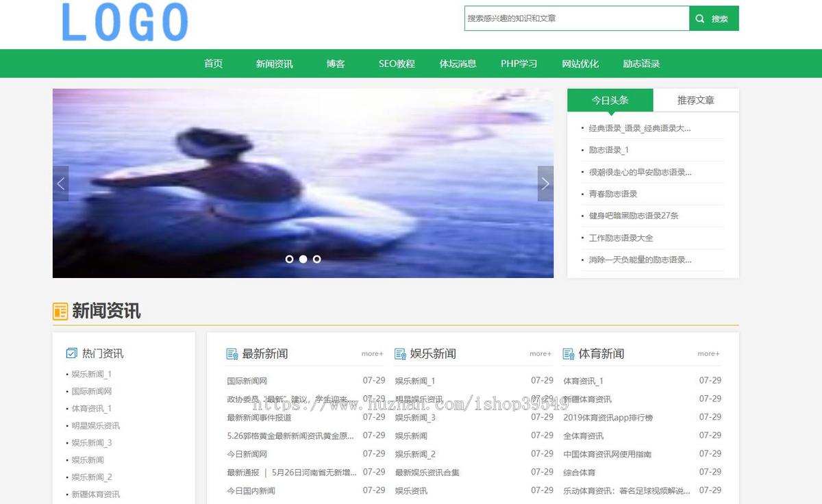Focus the search text field
This screenshot has width=822, height=504.
pos(577,18)
